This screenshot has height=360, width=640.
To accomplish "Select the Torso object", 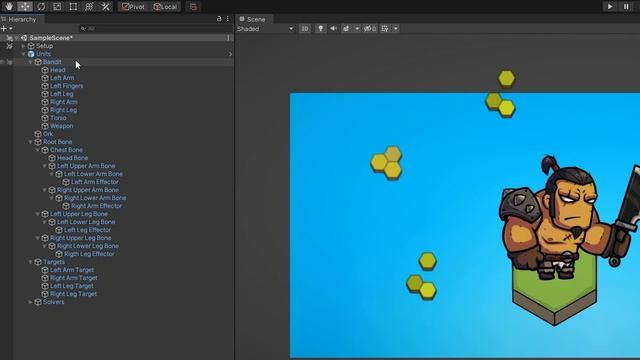I will point(58,118).
